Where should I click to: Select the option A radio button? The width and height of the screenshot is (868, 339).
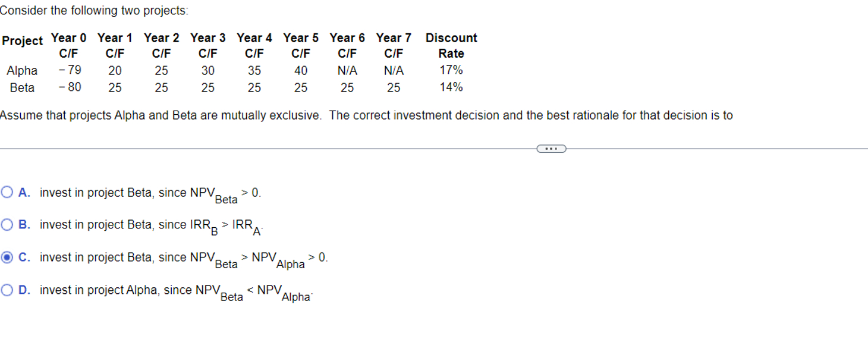[x=7, y=192]
